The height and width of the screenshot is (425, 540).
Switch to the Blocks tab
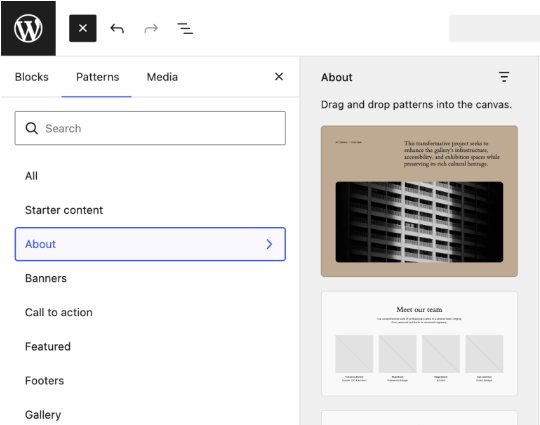click(32, 77)
